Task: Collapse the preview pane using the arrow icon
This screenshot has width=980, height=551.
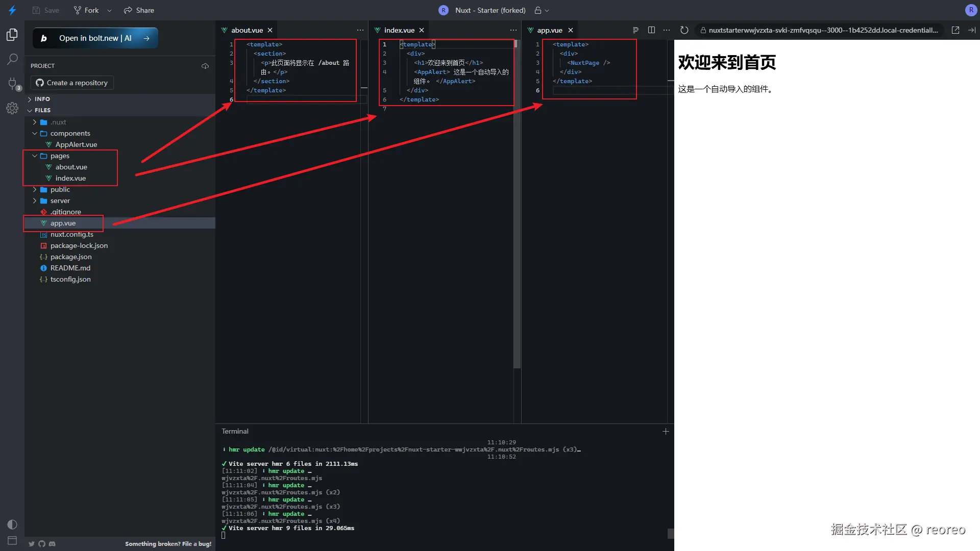Action: coord(971,30)
